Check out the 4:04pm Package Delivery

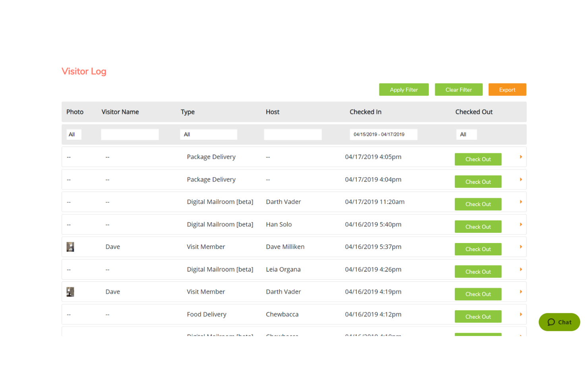point(478,182)
